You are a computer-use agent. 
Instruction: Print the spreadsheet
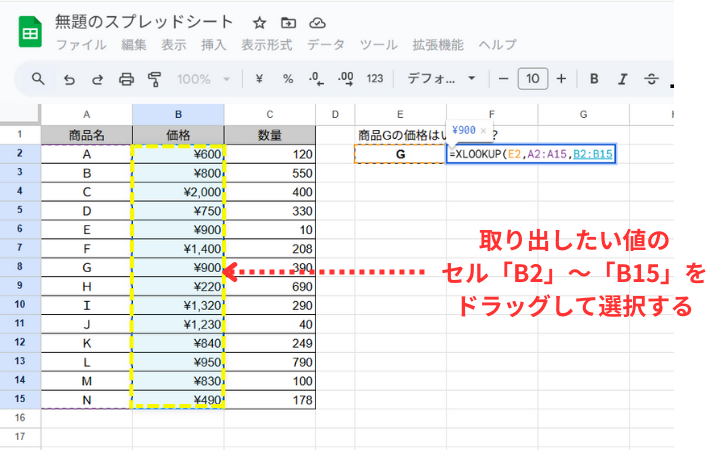tap(126, 79)
